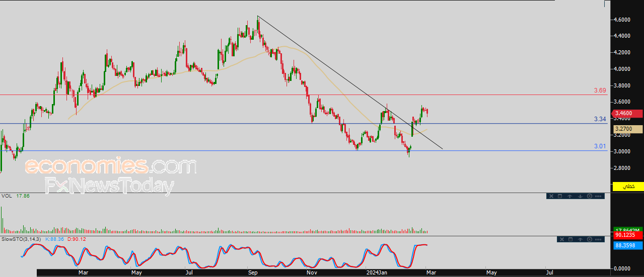Click the yellow 'خطي' label

[x=628, y=187]
